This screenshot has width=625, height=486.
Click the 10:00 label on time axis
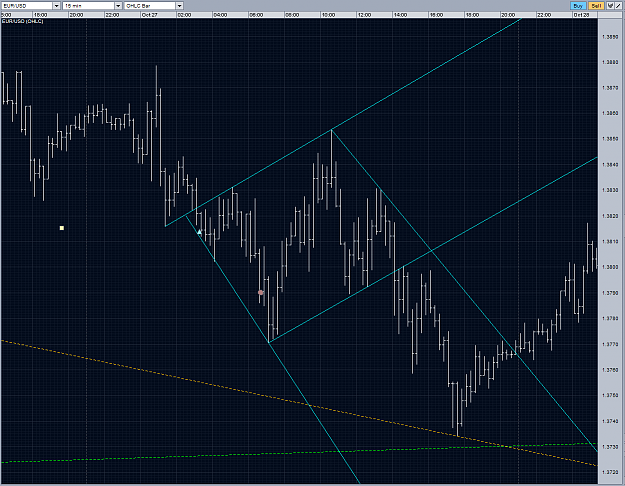point(328,15)
